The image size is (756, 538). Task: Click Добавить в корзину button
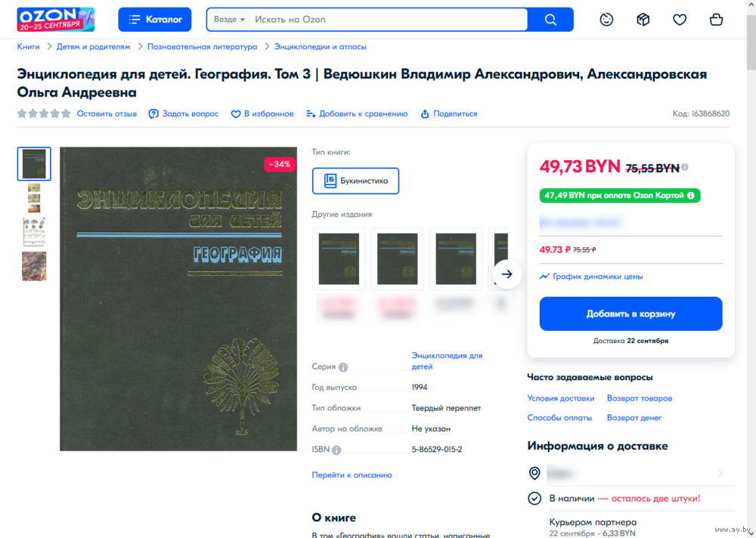tap(631, 314)
